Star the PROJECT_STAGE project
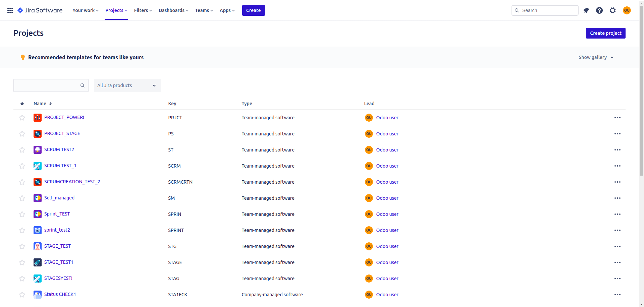 (22, 134)
